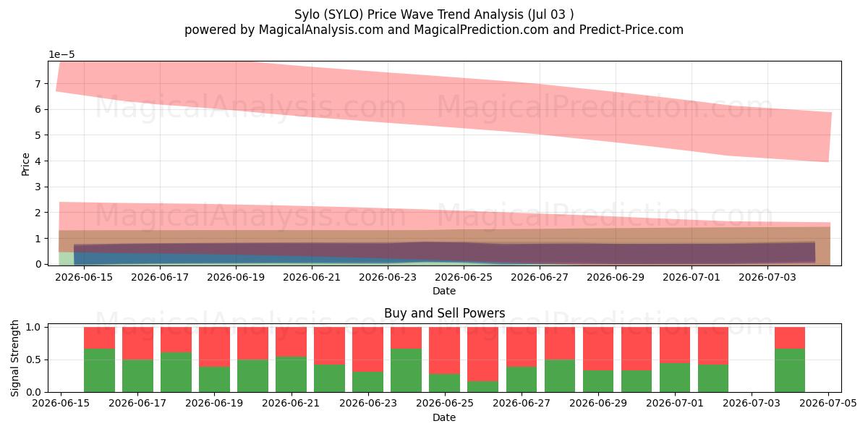Click the green buy segment of the 2026-06-27 bar

[x=521, y=379]
